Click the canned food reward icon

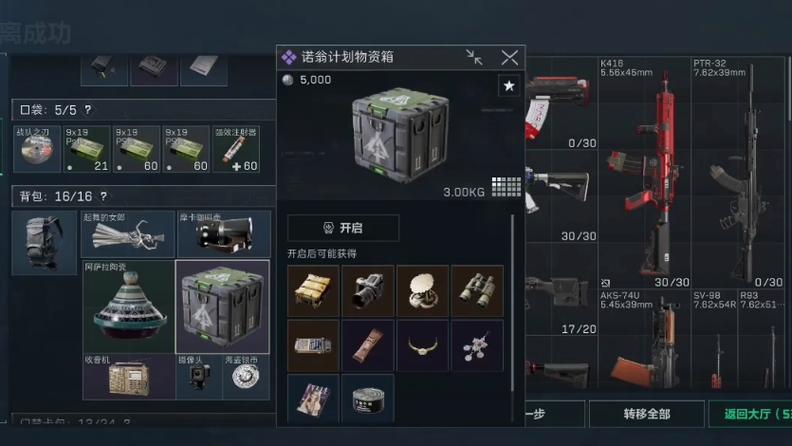click(368, 399)
